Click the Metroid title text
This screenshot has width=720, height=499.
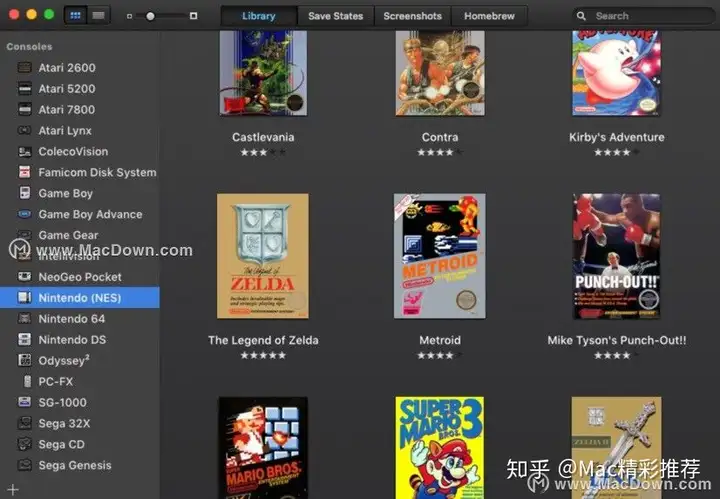(440, 340)
